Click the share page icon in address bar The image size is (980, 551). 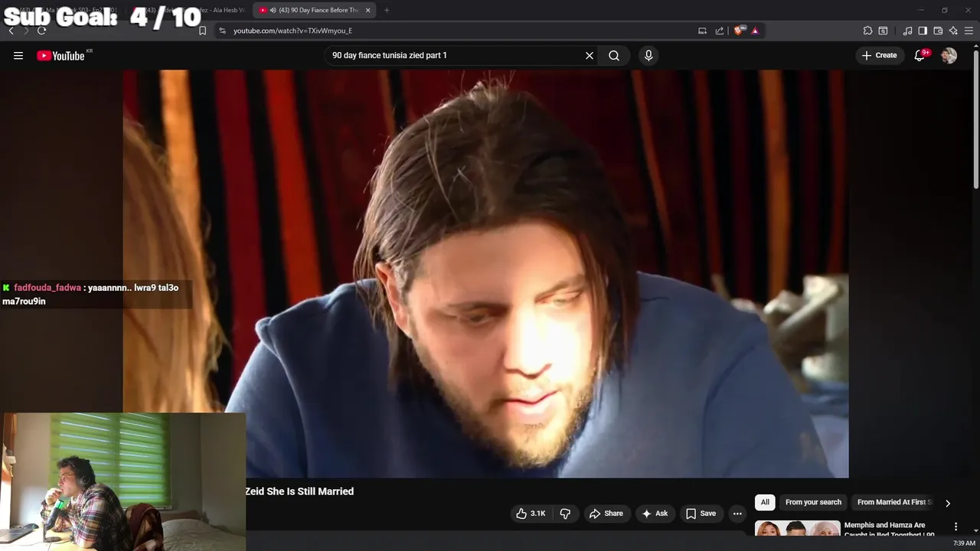click(720, 31)
